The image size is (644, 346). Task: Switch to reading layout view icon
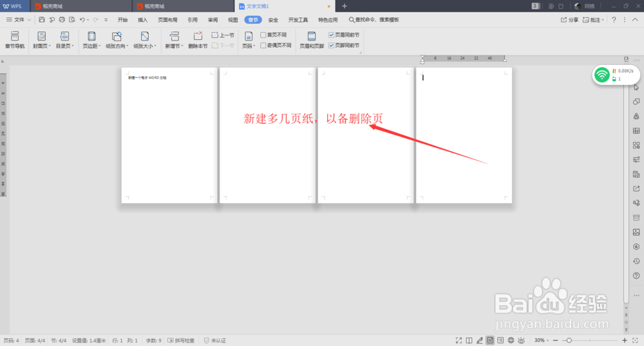pos(469,340)
